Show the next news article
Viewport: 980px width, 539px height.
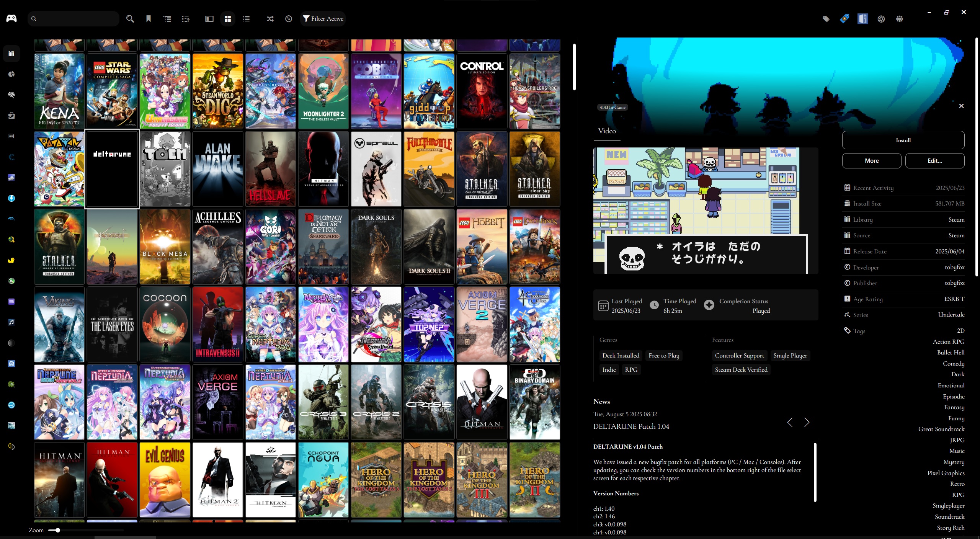807,422
